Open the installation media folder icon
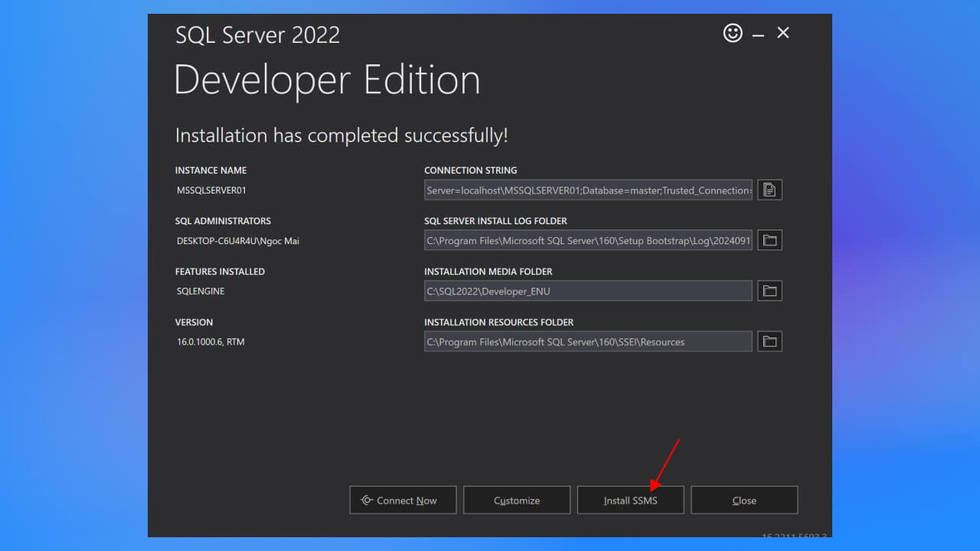The image size is (980, 551). click(x=769, y=291)
